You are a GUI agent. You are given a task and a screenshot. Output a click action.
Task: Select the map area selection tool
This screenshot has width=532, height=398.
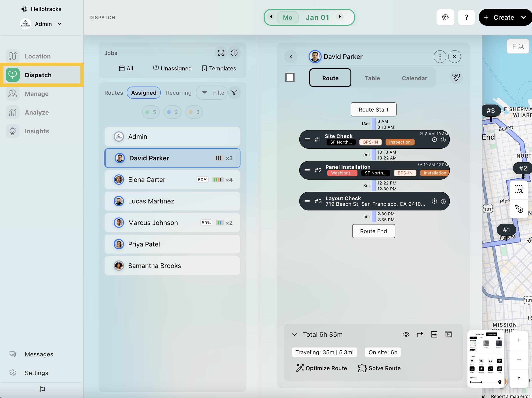click(x=518, y=189)
